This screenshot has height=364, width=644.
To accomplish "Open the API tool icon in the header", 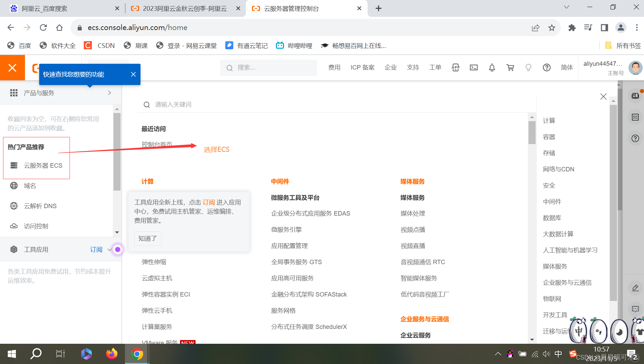I will tap(456, 67).
